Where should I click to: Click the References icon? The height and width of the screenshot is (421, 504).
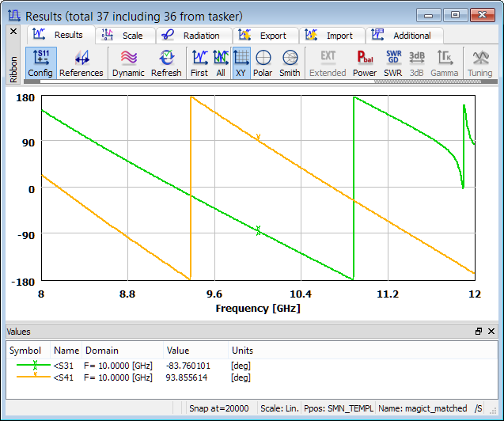[81, 63]
